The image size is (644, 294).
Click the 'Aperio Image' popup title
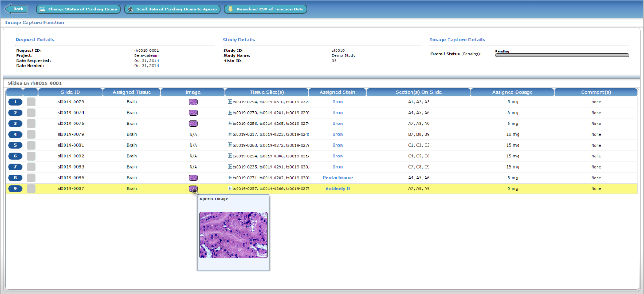pos(214,199)
